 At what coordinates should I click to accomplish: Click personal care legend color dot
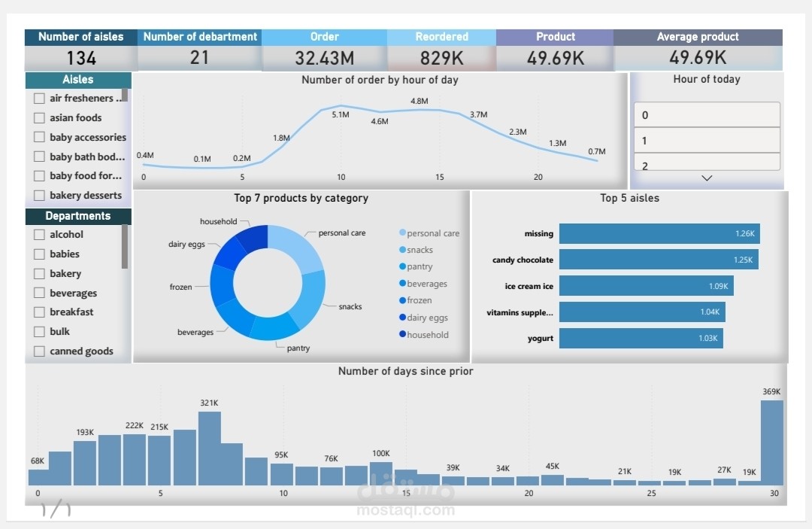402,233
